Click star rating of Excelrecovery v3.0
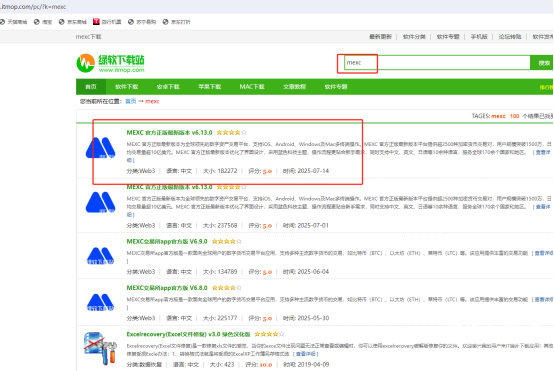This screenshot has width=554, height=371. (269, 334)
